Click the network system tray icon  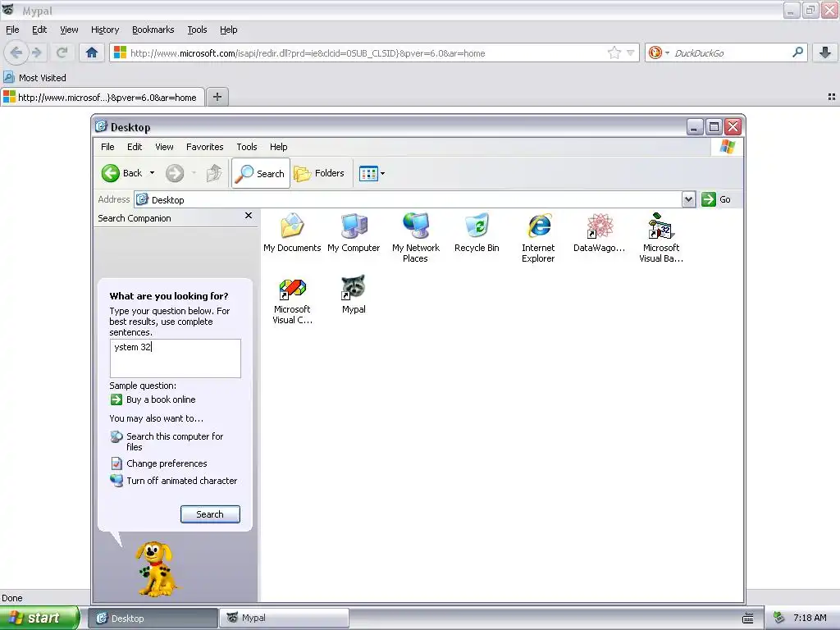coord(779,618)
